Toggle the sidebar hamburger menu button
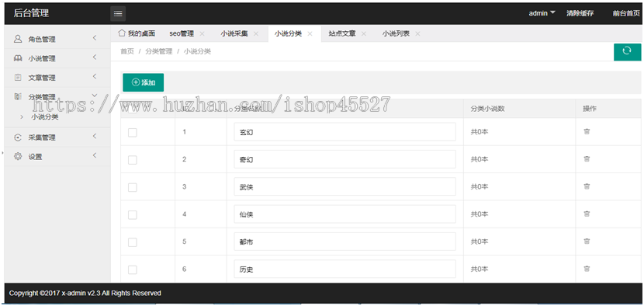The image size is (644, 306). click(118, 13)
